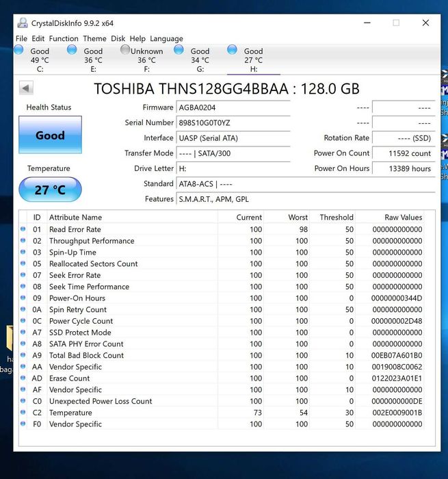Image resolution: width=448 pixels, height=479 pixels.
Task: Click the Features field S.M.A.R.T., APM, GPL
Action: click(x=305, y=199)
